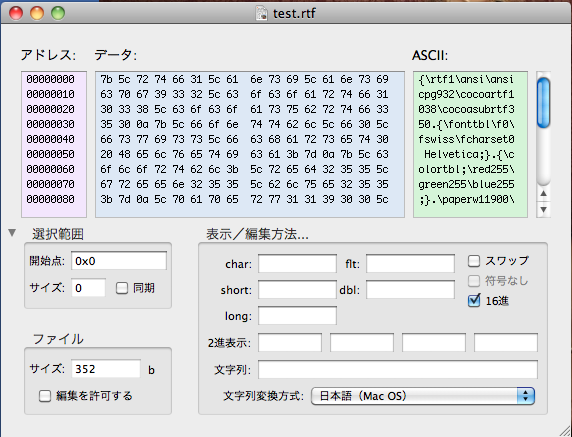Image resolution: width=572 pixels, height=437 pixels.
Task: Click the test.rtf document icon in title bar
Action: pyautogui.click(x=262, y=13)
